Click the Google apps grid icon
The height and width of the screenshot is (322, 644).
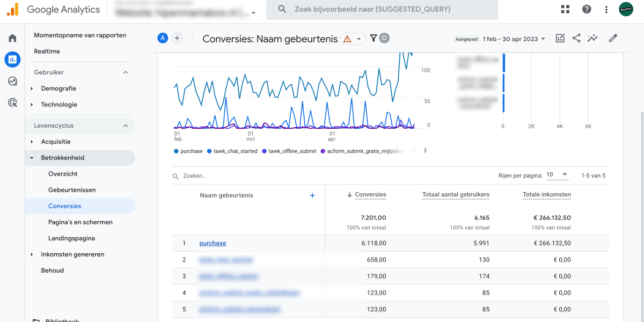[565, 9]
